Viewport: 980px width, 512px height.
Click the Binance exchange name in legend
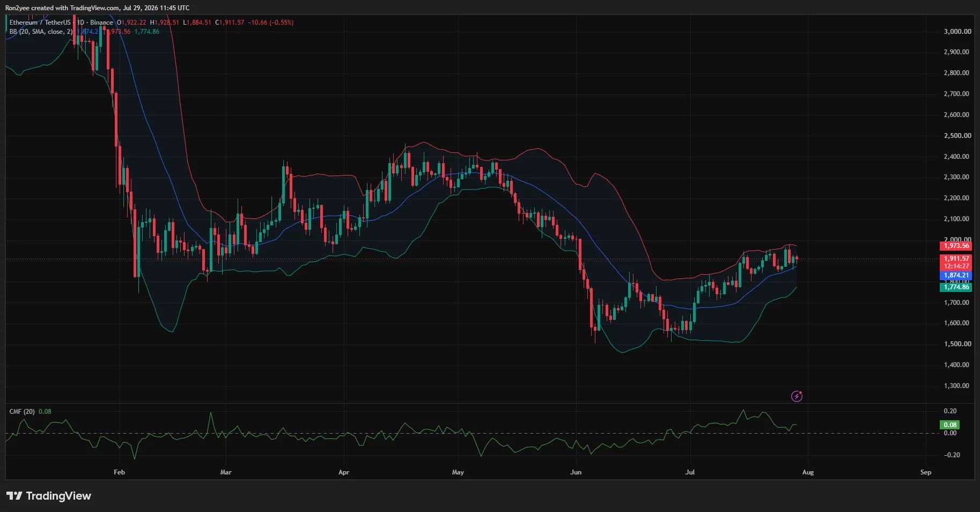pos(101,23)
